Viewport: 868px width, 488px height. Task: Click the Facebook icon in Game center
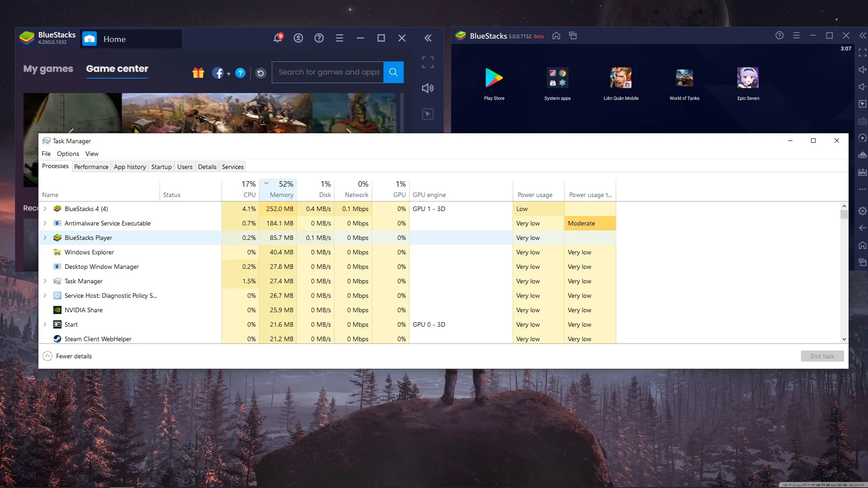218,73
